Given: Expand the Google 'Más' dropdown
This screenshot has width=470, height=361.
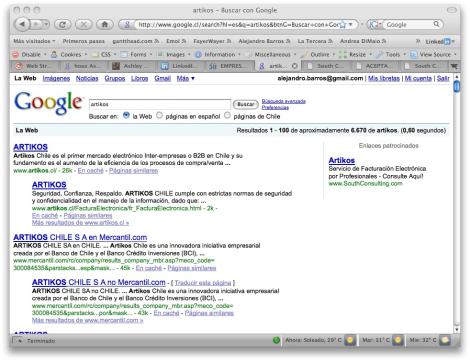Looking at the screenshot, I should point(185,78).
